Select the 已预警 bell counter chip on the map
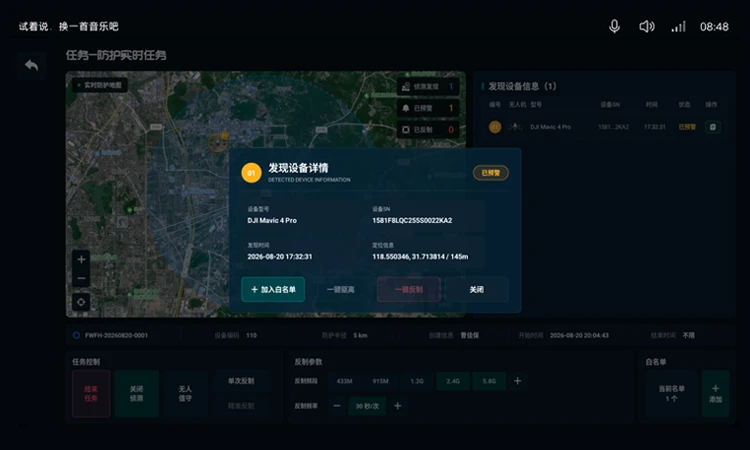 click(x=428, y=108)
